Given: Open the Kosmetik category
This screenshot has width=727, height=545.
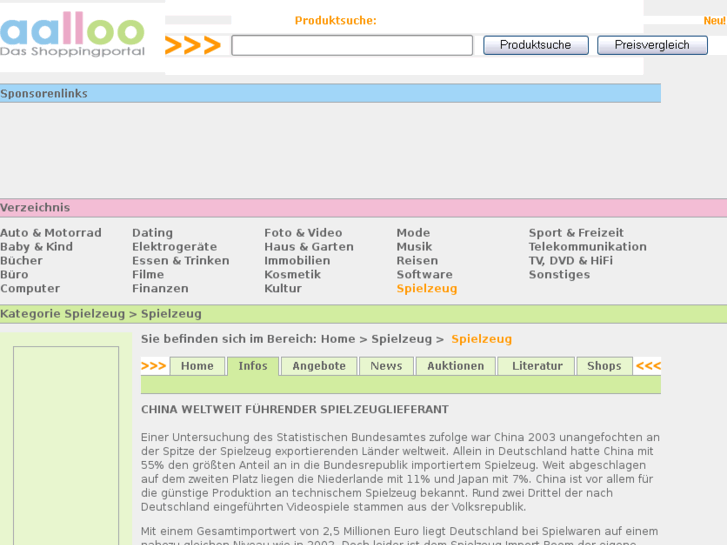Looking at the screenshot, I should point(293,275).
